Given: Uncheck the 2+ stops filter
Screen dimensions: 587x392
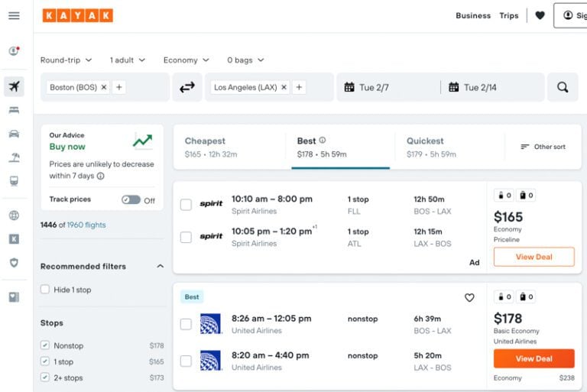Looking at the screenshot, I should tap(45, 377).
